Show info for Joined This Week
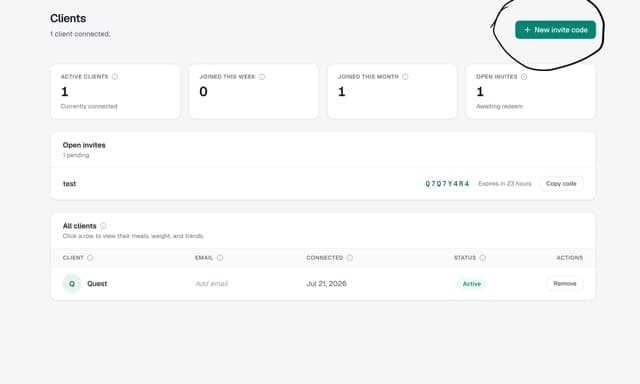640x384 pixels. point(262,77)
